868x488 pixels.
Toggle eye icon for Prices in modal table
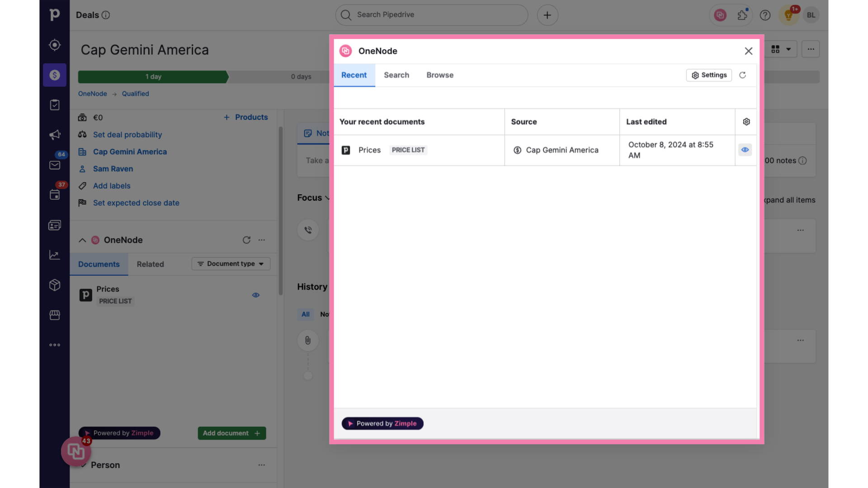point(745,150)
